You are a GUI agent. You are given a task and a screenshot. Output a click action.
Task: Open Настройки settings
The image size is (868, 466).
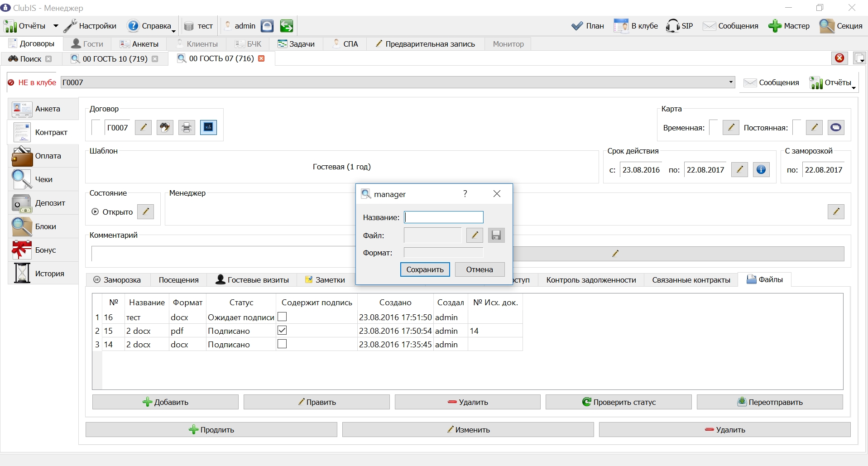[x=90, y=26]
